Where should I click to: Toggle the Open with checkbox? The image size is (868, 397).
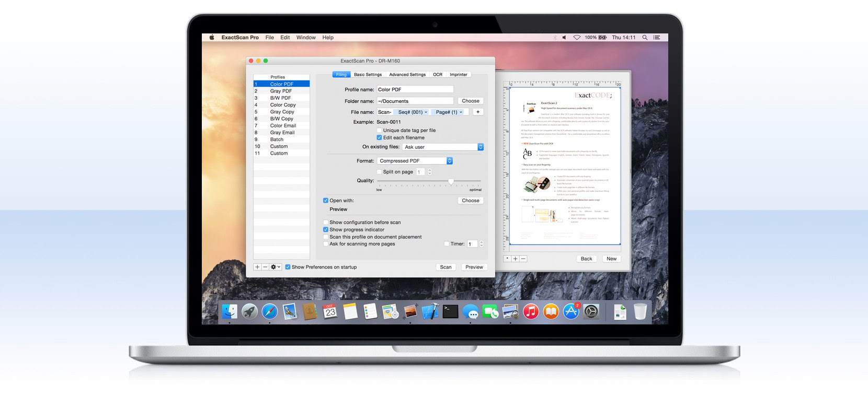[x=326, y=200]
